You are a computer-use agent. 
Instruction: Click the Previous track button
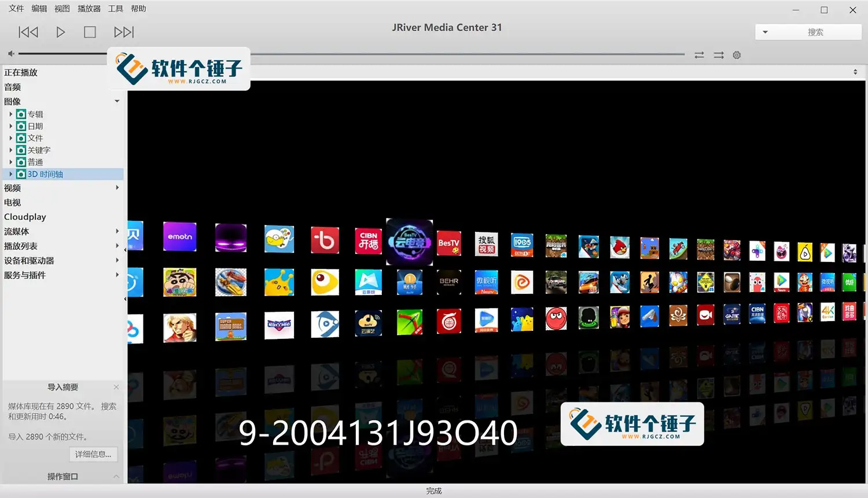click(x=28, y=32)
